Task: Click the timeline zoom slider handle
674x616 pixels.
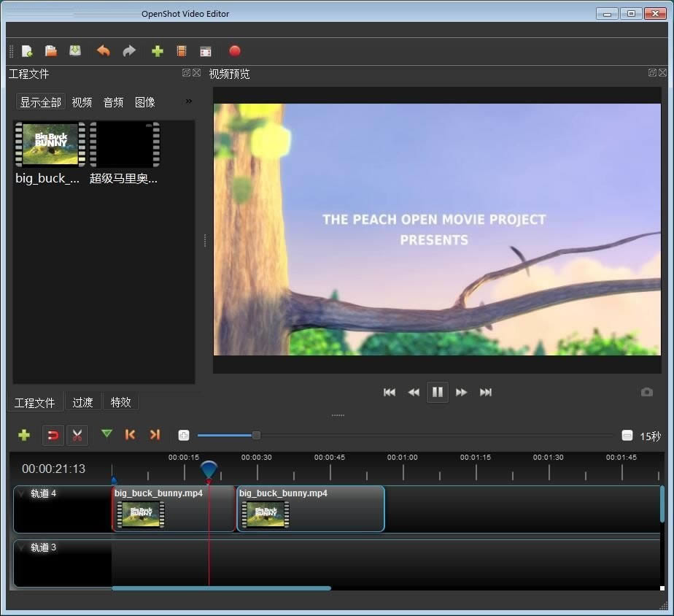Action: [x=256, y=435]
